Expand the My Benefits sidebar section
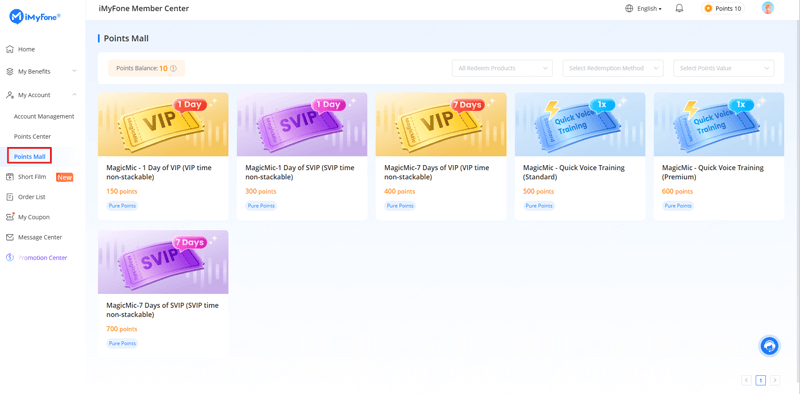Image resolution: width=800 pixels, height=394 pixels. tap(42, 71)
